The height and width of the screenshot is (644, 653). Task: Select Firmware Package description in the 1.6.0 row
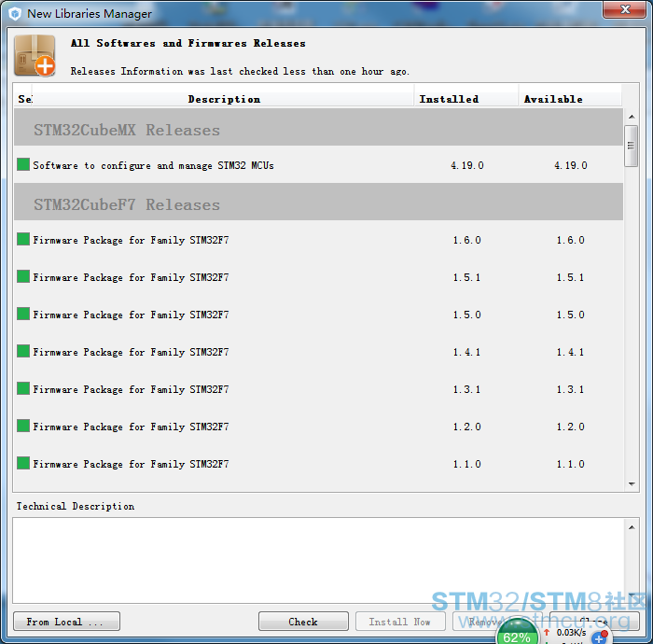132,241
